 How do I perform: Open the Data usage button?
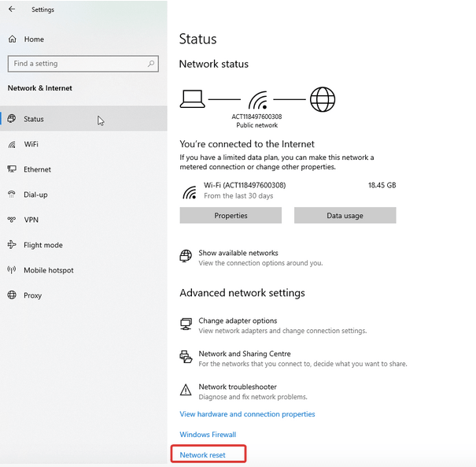tap(345, 216)
